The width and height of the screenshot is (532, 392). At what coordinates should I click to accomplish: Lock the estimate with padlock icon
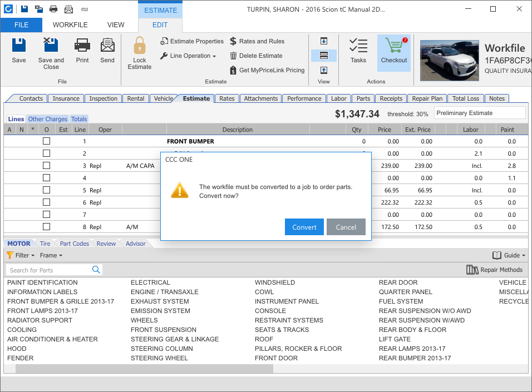click(x=140, y=46)
